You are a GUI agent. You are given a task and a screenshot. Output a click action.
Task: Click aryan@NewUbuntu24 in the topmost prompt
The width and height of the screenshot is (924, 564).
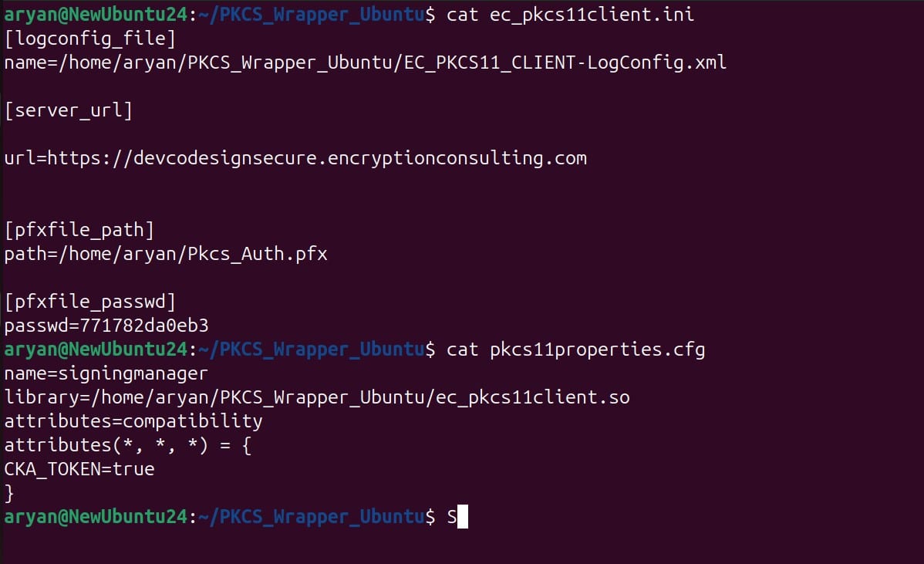click(96, 15)
